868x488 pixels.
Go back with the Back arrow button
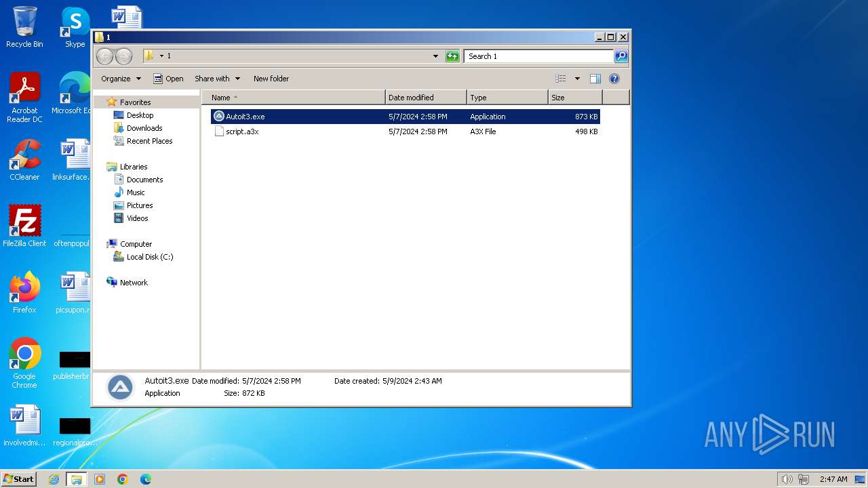tap(104, 56)
